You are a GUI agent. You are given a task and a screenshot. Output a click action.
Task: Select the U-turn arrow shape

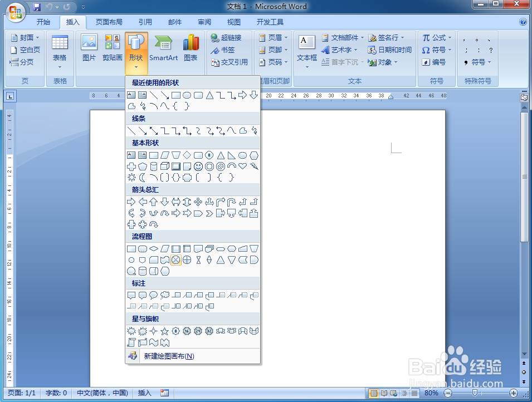pos(232,202)
